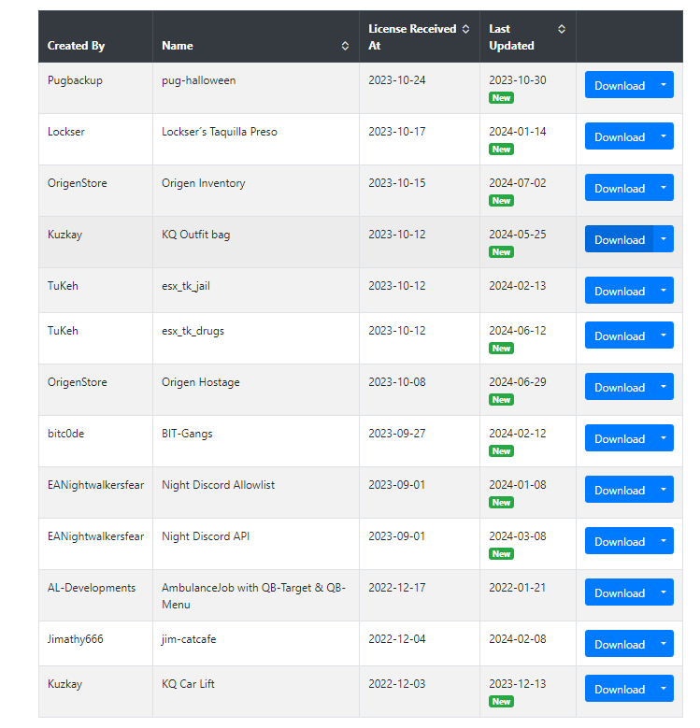Download esx_tk_jail
The image size is (700, 728).
coord(620,291)
